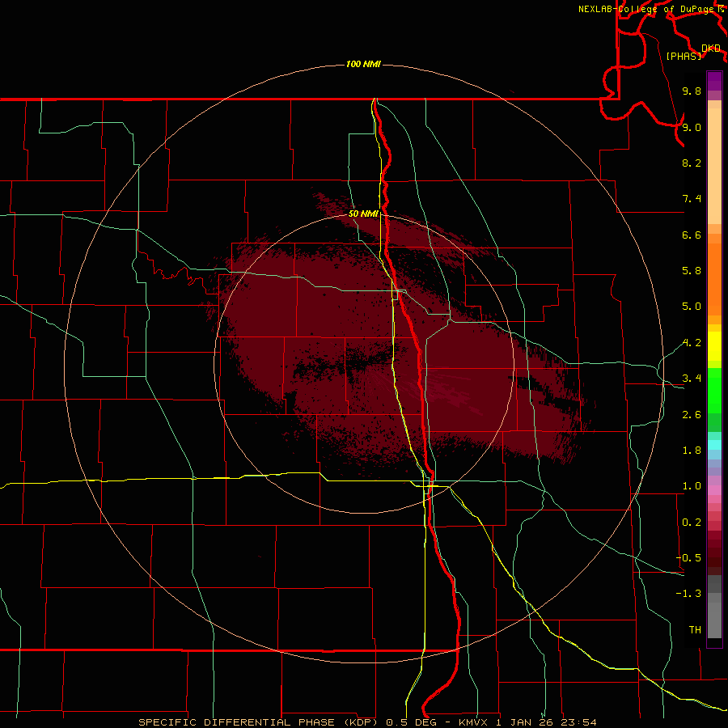Click the 5.0 scale value
This screenshot has width=728, height=728.
pyautogui.click(x=692, y=307)
